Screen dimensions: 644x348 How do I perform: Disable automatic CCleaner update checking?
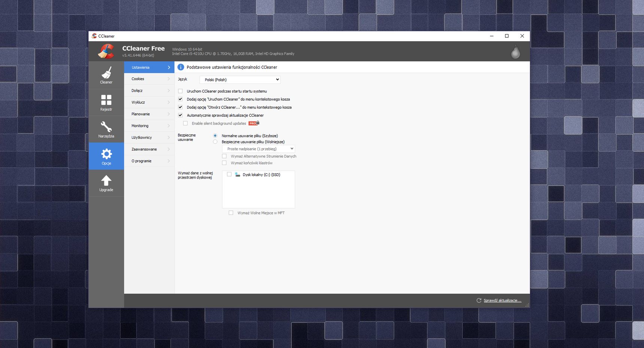[180, 115]
